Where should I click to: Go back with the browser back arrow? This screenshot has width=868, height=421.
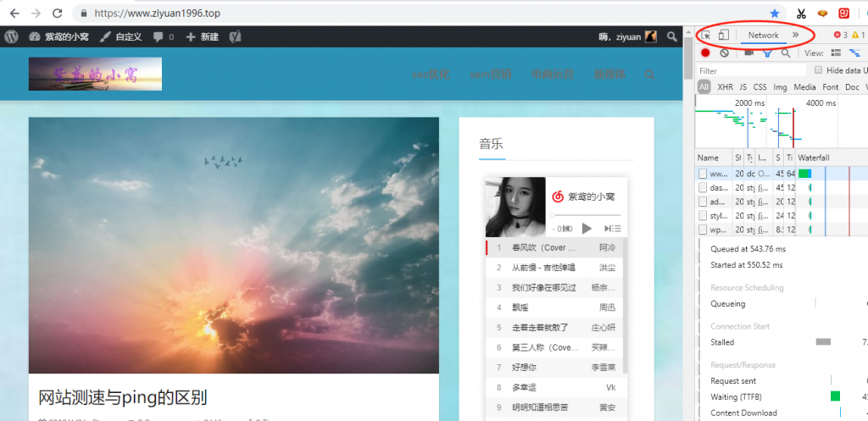[14, 14]
